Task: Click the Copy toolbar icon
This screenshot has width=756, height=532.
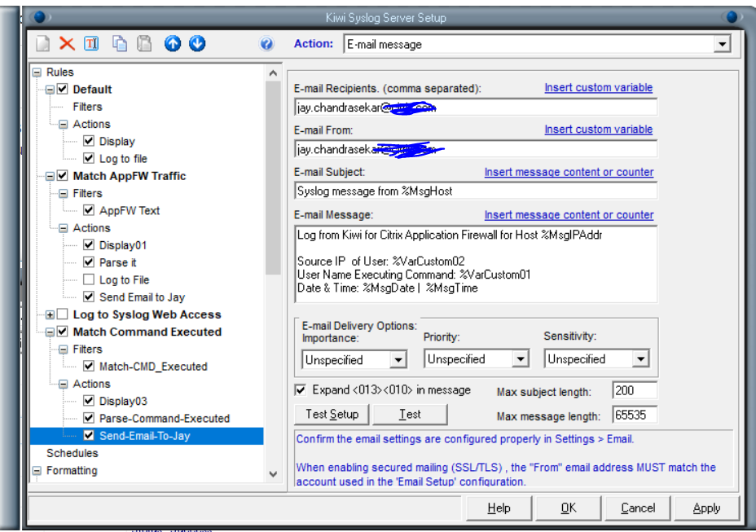Action: click(x=120, y=44)
